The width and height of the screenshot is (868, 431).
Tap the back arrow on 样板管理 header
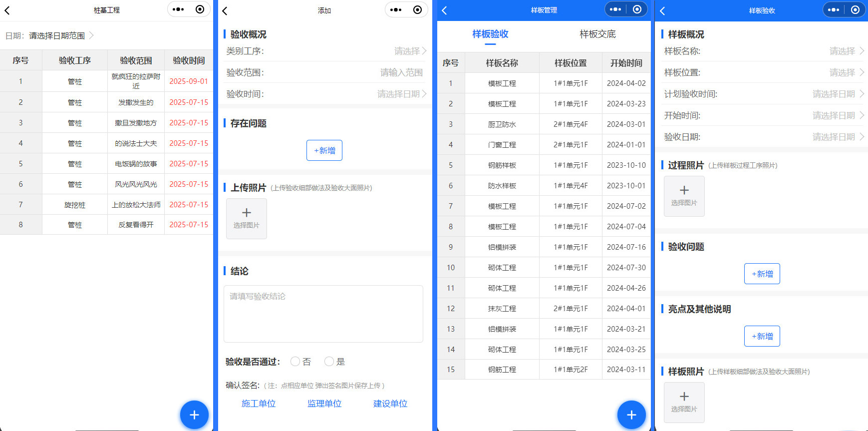click(x=444, y=10)
